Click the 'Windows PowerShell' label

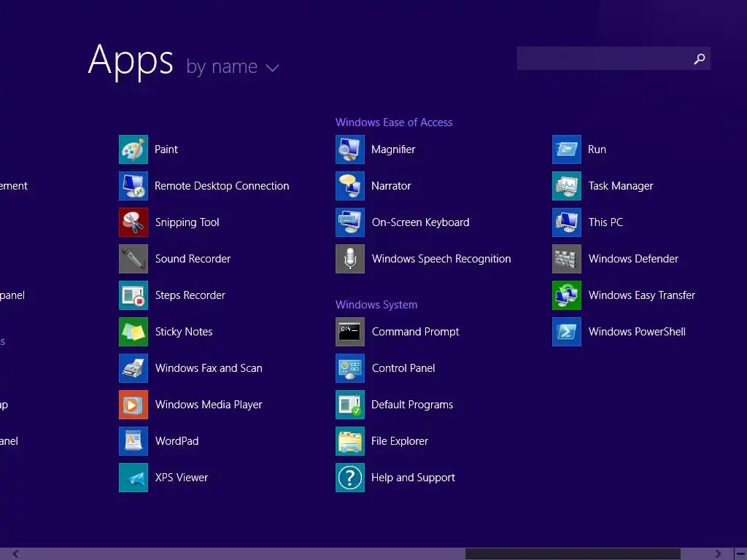(x=637, y=332)
